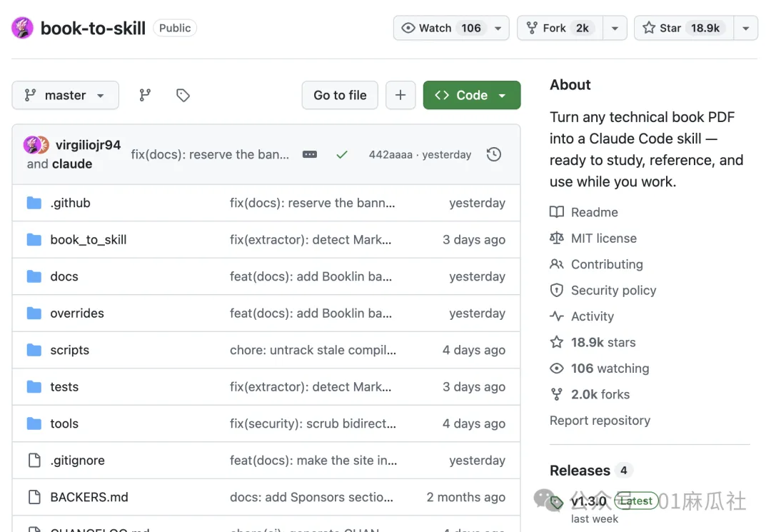This screenshot has height=532, width=771.
Task: Open the overrides folder
Action: click(77, 313)
